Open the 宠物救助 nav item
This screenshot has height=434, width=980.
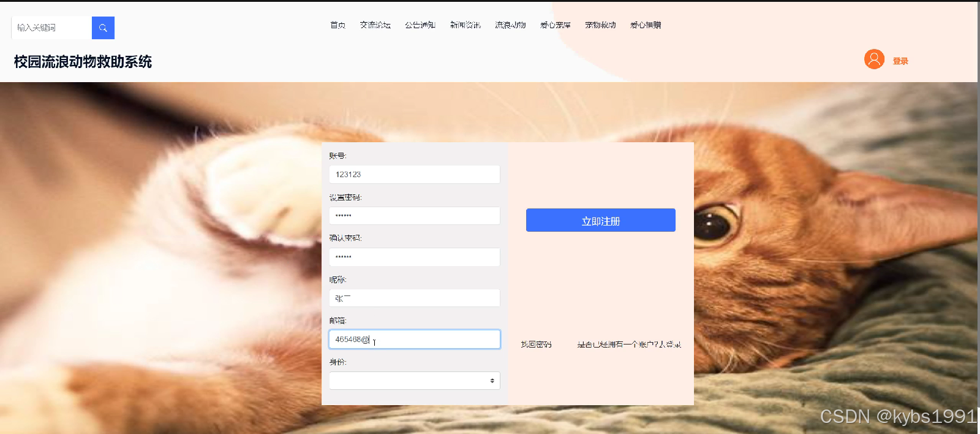[600, 25]
